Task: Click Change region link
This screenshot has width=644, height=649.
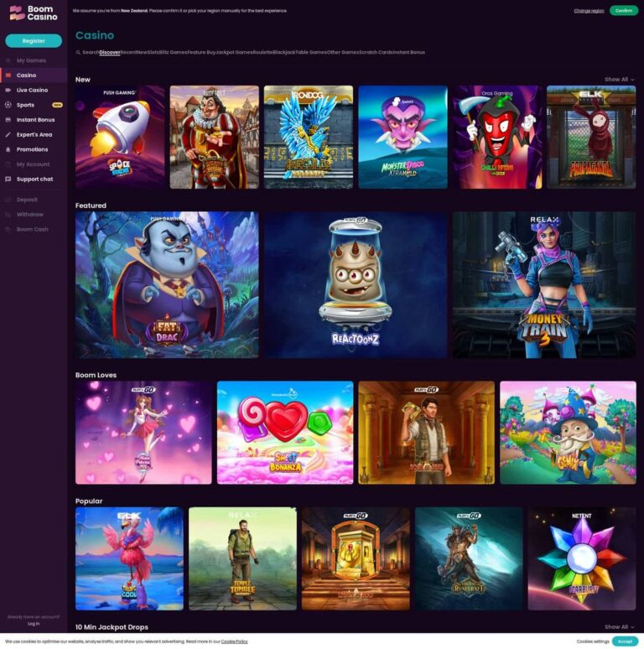Action: (x=589, y=11)
